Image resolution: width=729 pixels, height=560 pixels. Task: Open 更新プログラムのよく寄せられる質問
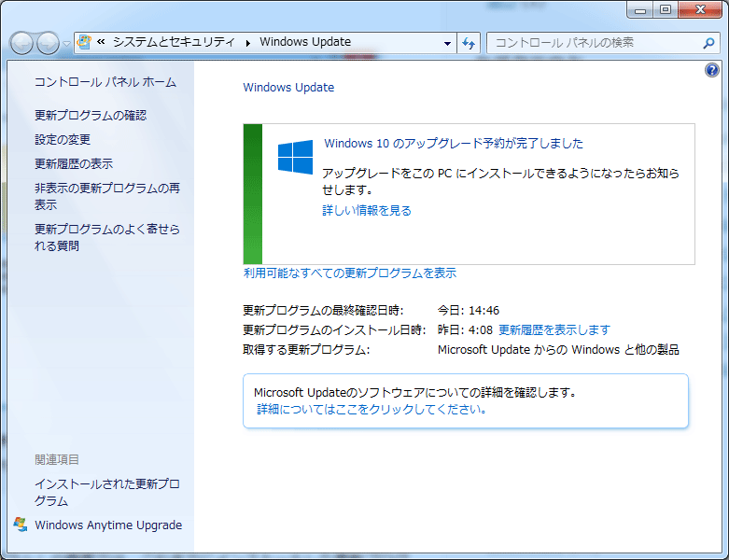(x=107, y=237)
